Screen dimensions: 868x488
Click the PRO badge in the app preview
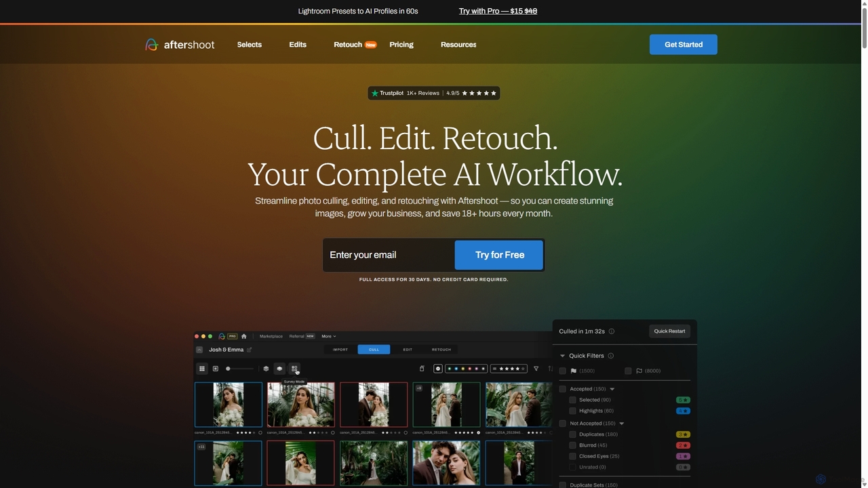click(232, 336)
